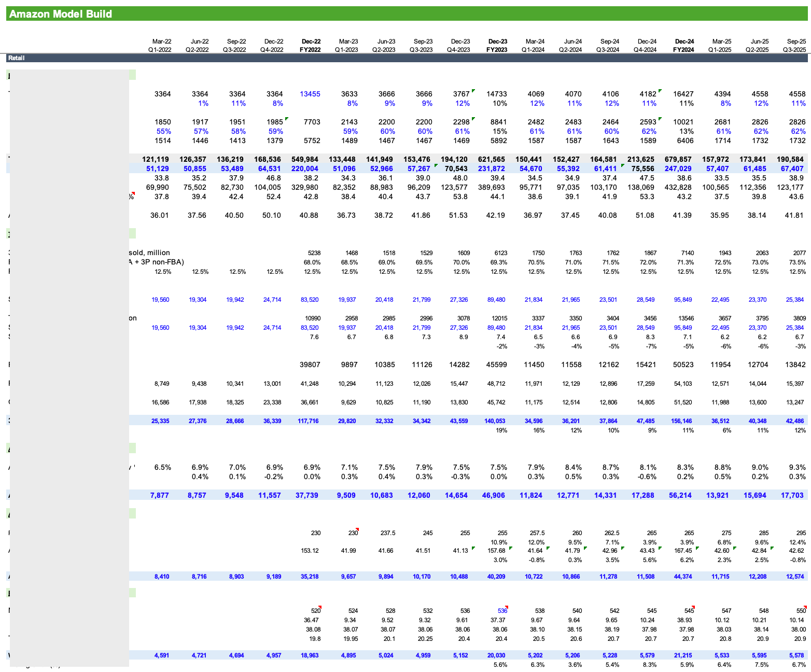Click the bold total '549,984'
Image resolution: width=811 pixels, height=672 pixels.
[307, 159]
